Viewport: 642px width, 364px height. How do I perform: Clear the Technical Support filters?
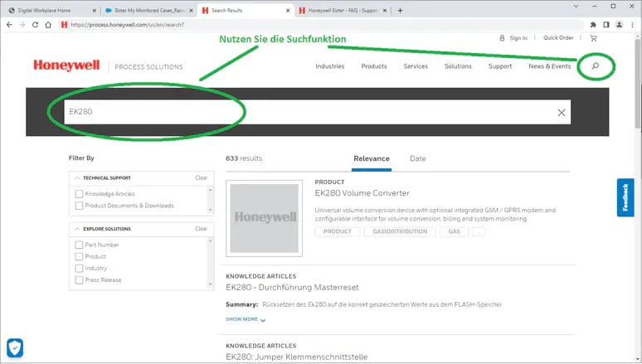(x=202, y=177)
